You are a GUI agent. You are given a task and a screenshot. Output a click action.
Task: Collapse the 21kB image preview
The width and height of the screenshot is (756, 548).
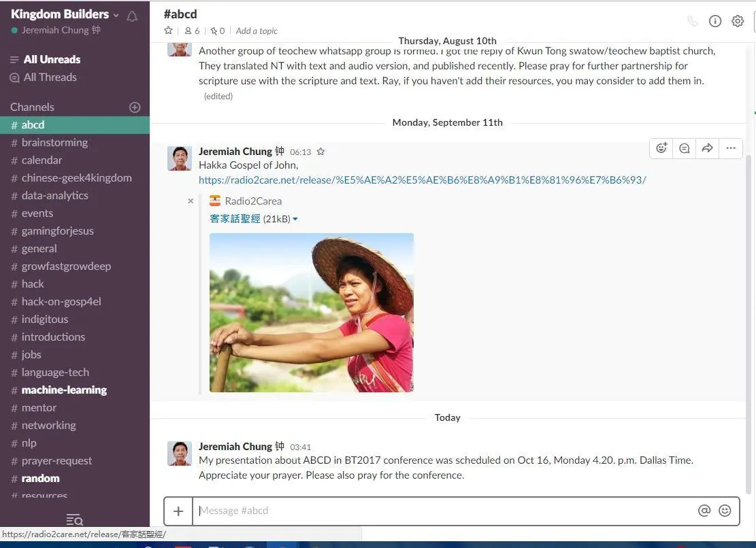coord(295,219)
